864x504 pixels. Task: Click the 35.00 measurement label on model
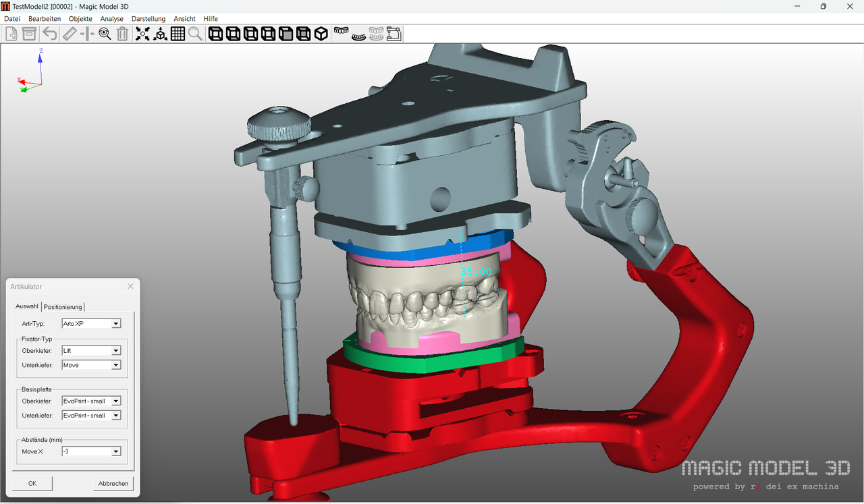coord(477,272)
